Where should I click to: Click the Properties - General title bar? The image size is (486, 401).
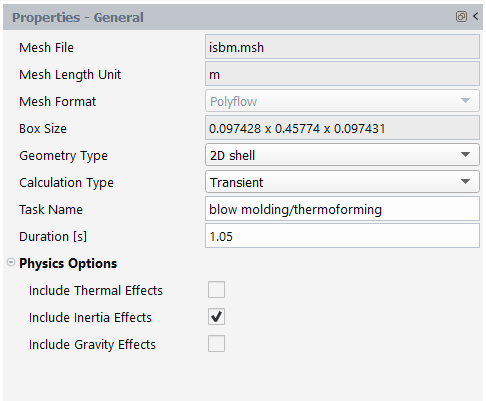(243, 17)
